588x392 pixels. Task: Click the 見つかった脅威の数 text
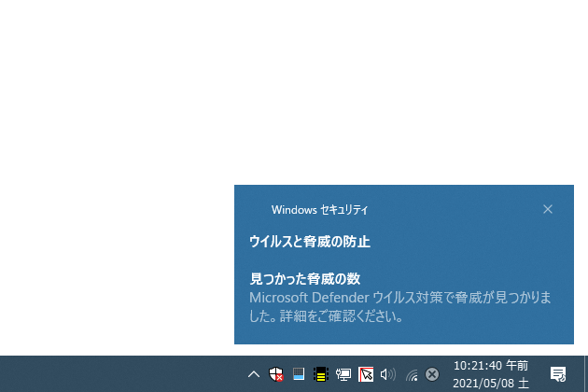(x=305, y=279)
